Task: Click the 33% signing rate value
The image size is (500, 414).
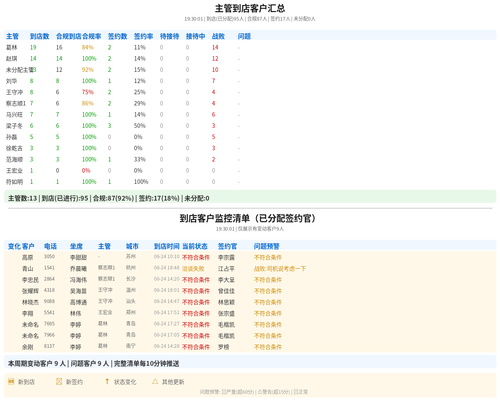Action: point(140,159)
